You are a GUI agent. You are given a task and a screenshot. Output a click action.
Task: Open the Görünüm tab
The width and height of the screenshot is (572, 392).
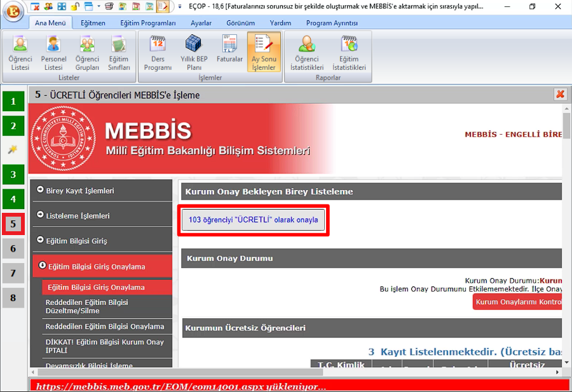(x=240, y=23)
